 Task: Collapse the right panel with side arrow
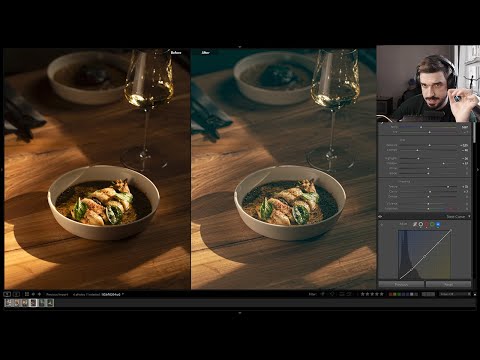pos(478,170)
